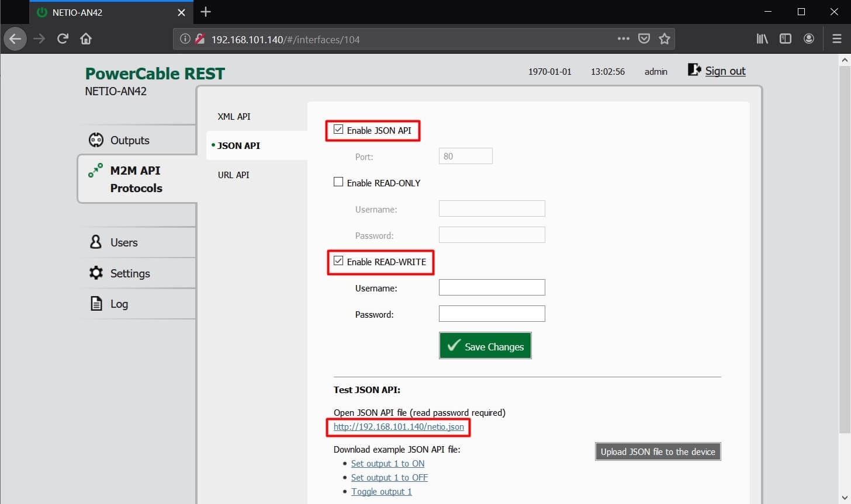Open the Firefox hamburger menu
This screenshot has height=504, width=851.
836,39
